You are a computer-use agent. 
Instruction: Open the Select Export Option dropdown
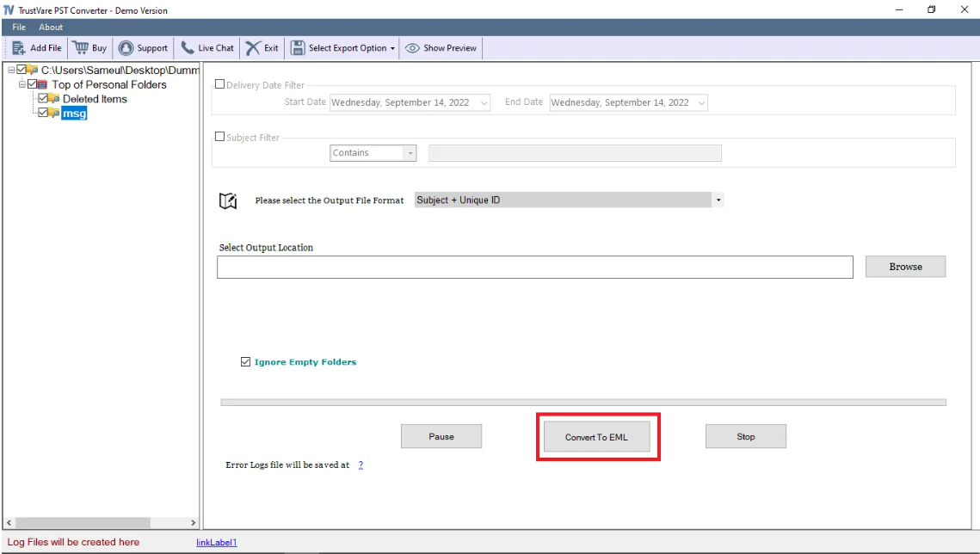click(343, 48)
